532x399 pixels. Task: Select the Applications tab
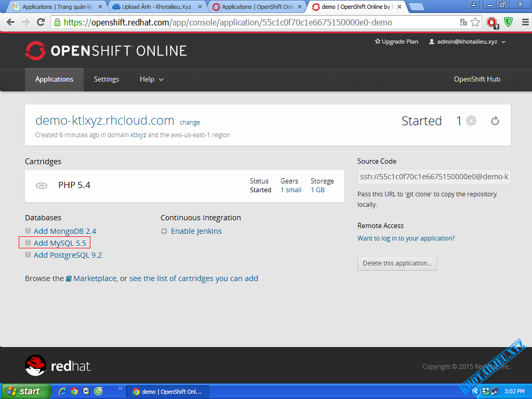54,79
